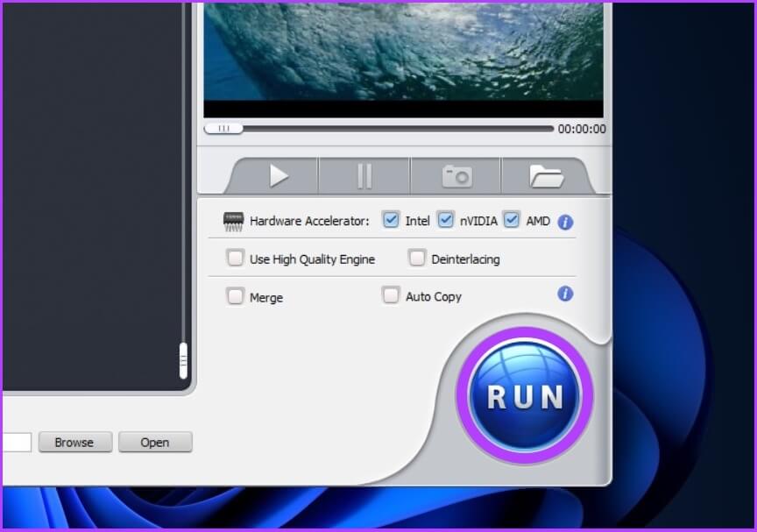
Task: Click the Hardware Accelerator label
Action: pyautogui.click(x=309, y=221)
